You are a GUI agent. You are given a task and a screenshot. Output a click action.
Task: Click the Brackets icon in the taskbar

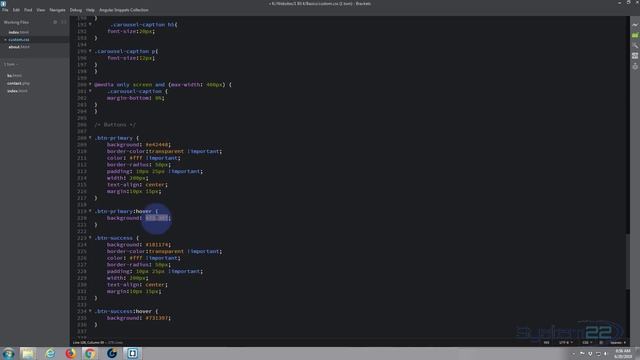pos(132,353)
